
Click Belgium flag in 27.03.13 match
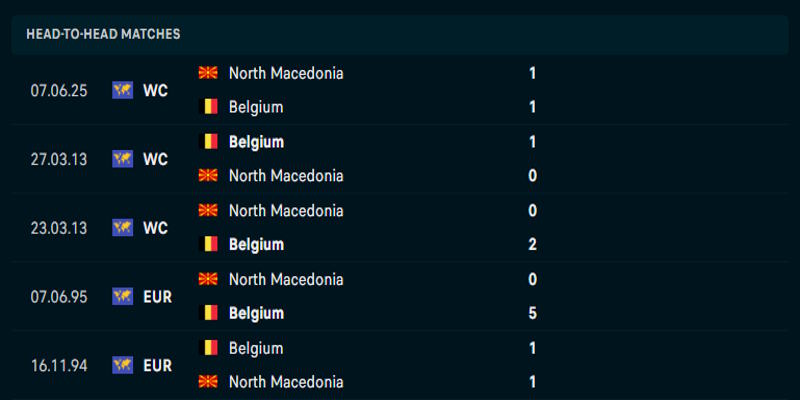(209, 142)
